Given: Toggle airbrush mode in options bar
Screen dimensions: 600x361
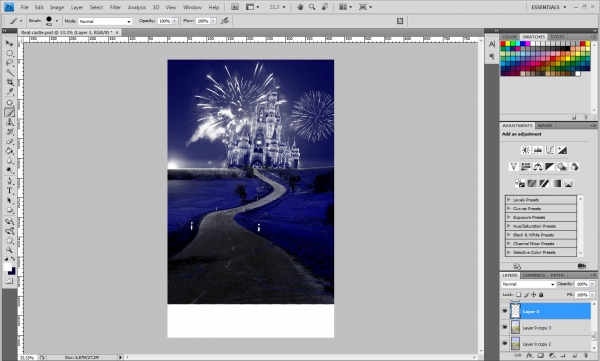Looking at the screenshot, I should 225,21.
